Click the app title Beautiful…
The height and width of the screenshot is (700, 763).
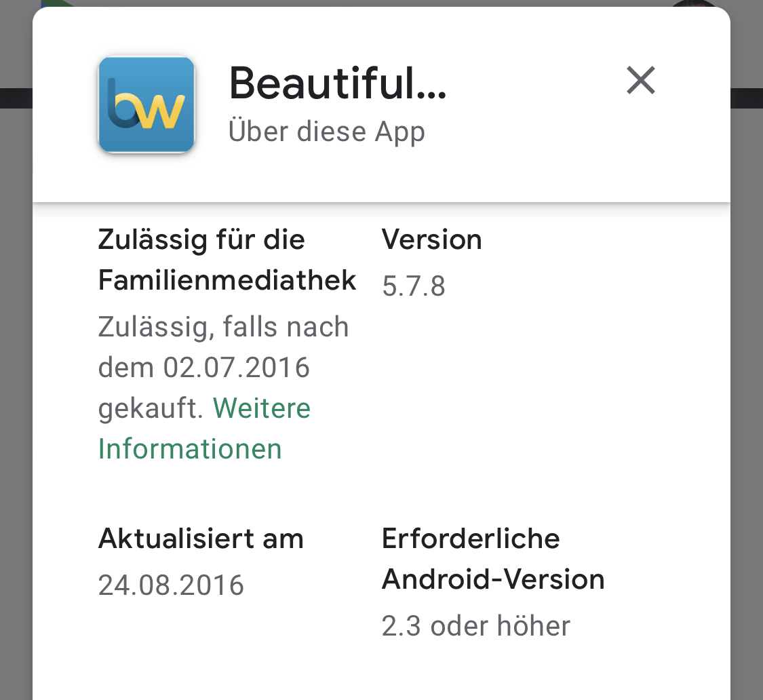[338, 84]
